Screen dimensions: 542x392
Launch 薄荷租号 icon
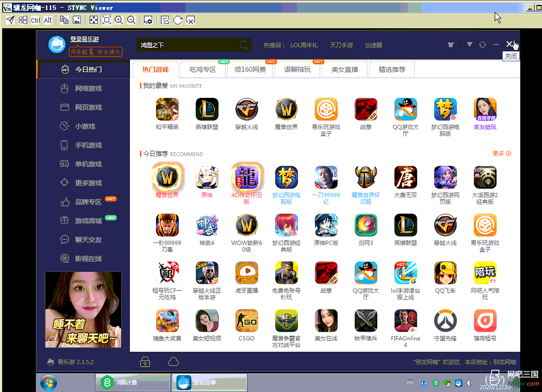pos(485,320)
